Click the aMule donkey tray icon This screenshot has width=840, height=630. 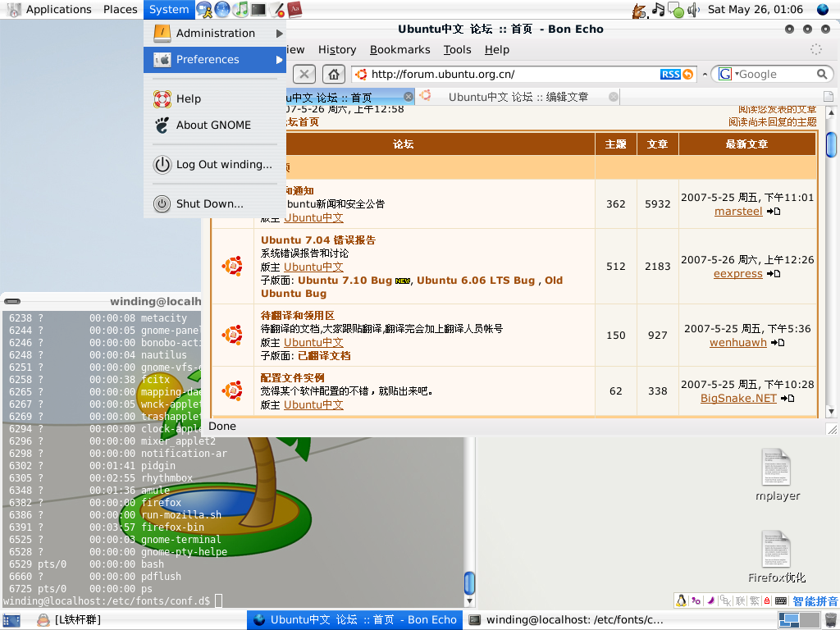tap(640, 10)
